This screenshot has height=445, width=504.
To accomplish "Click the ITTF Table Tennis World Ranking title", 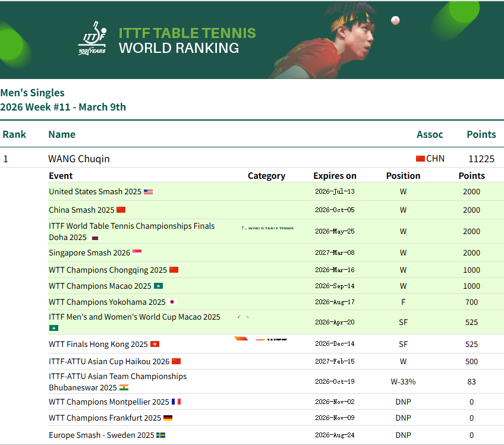I will [x=187, y=40].
